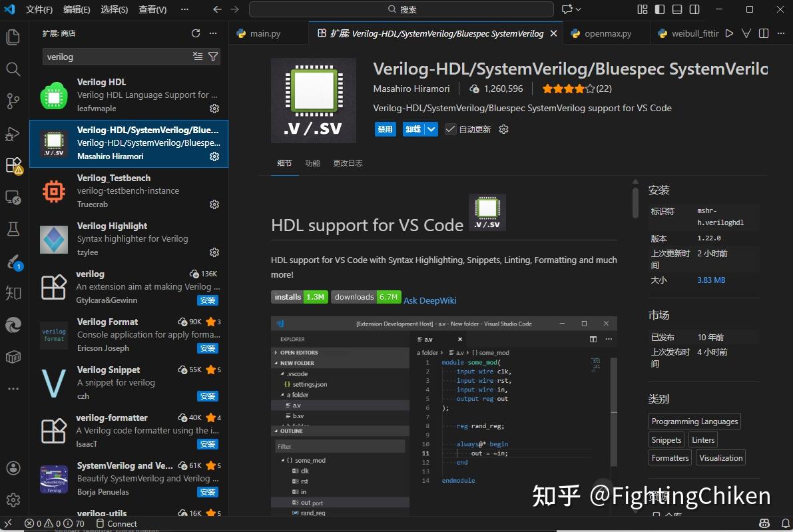Toggle the extensions filter icon
Image resolution: width=793 pixels, height=532 pixels.
pyautogui.click(x=212, y=57)
